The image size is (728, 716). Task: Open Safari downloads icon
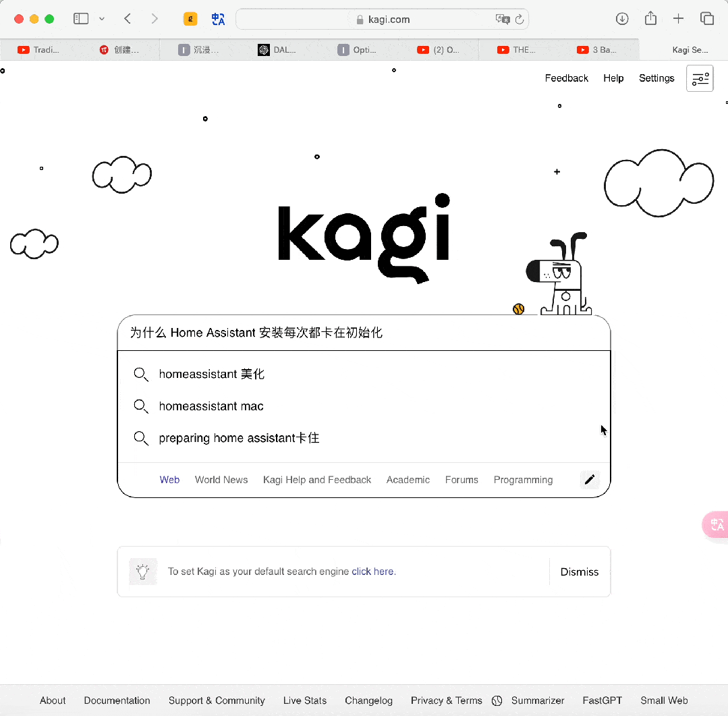tap(622, 19)
